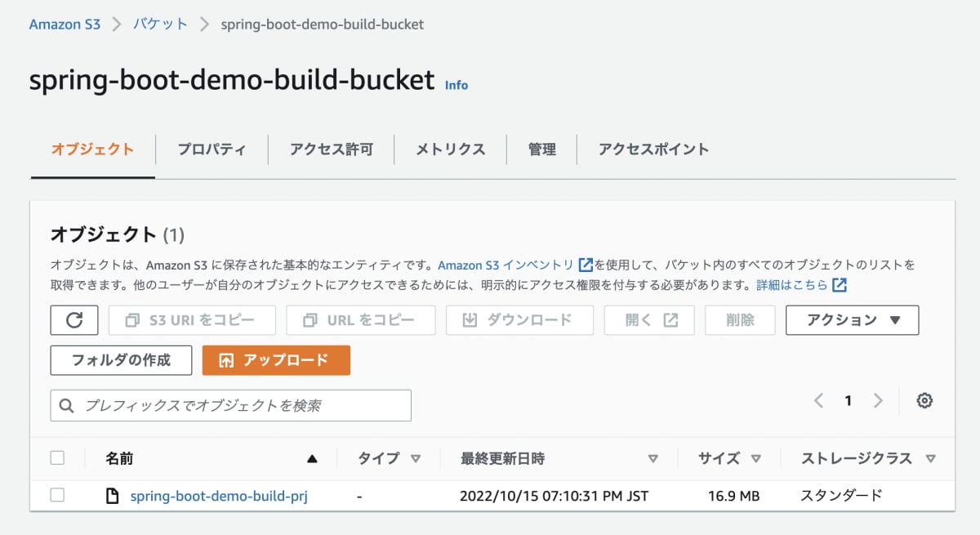Image resolution: width=980 pixels, height=535 pixels.
Task: Click the フォルダの作成 button
Action: 121,360
